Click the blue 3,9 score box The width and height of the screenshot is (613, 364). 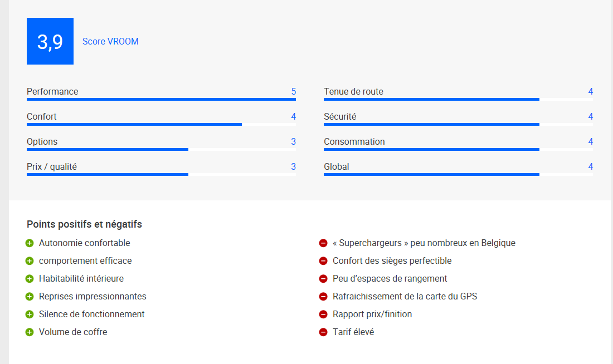point(50,41)
